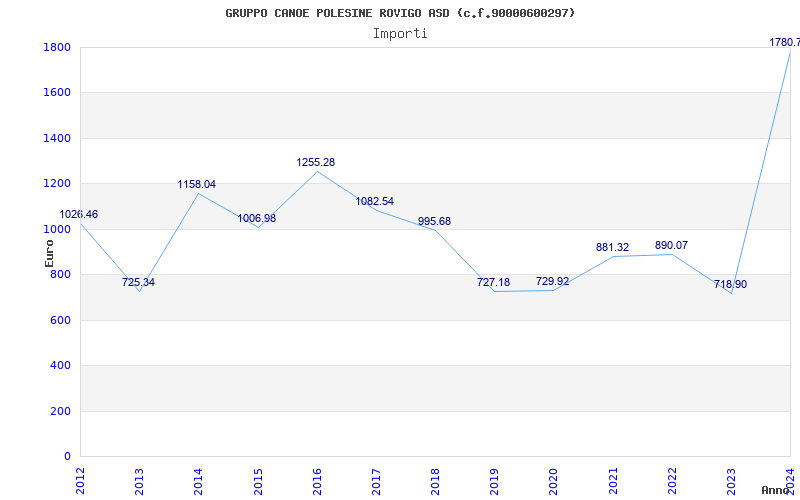Click the Euro y-axis title
Image resolution: width=800 pixels, height=500 pixels.
(x=49, y=254)
